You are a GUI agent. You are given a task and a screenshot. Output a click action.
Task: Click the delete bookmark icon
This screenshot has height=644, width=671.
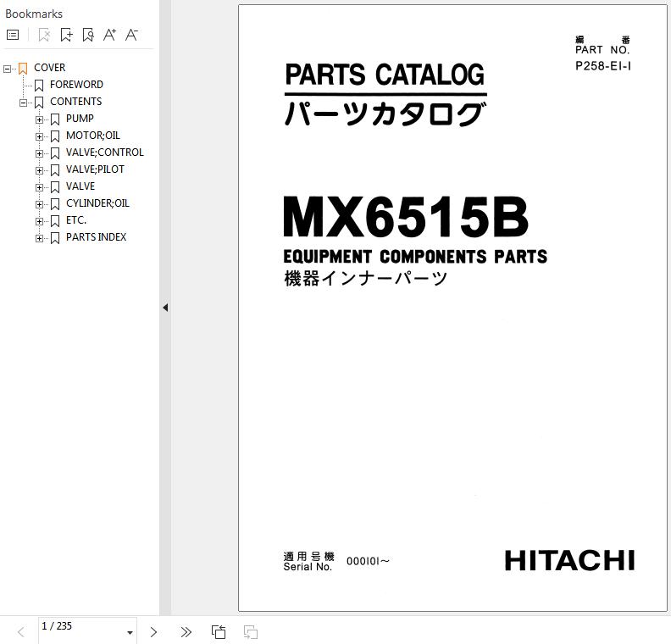(44, 35)
